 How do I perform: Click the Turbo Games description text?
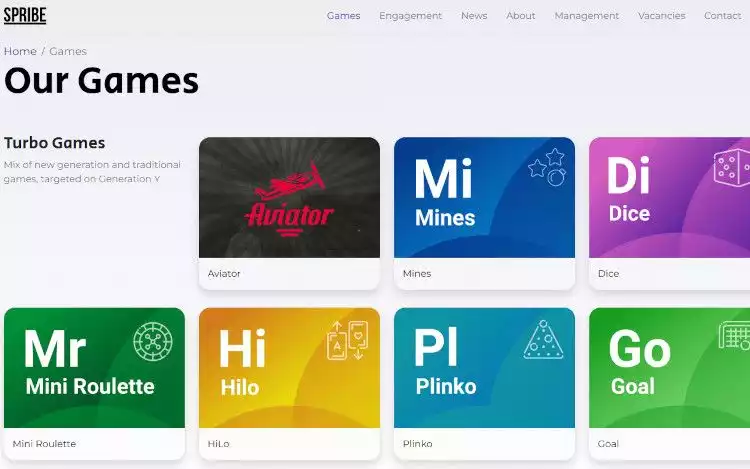92,172
